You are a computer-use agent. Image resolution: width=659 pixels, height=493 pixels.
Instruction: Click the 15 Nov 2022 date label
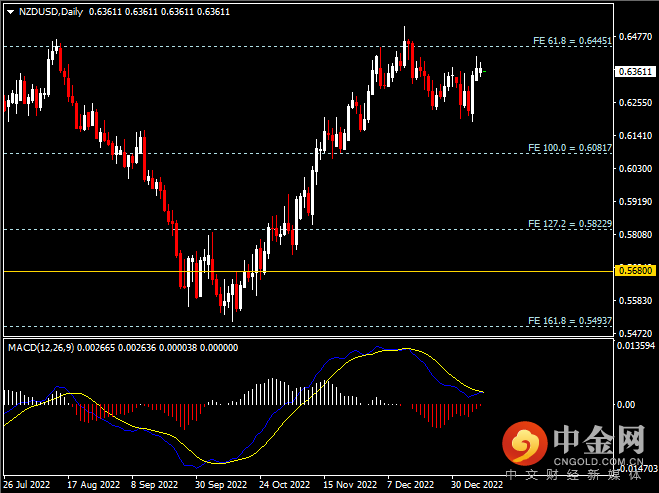point(345,485)
